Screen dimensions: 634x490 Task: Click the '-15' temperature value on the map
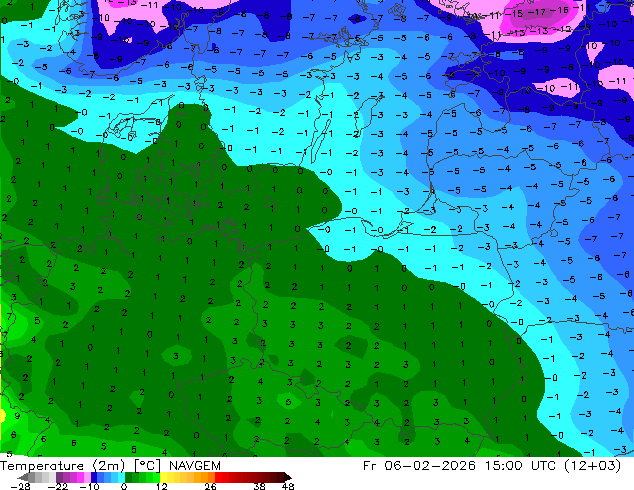click(x=516, y=13)
